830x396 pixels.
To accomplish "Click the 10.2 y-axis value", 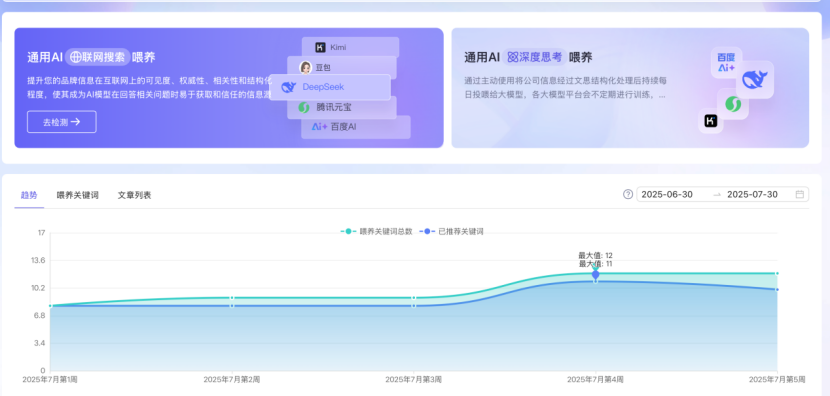I will (x=38, y=288).
